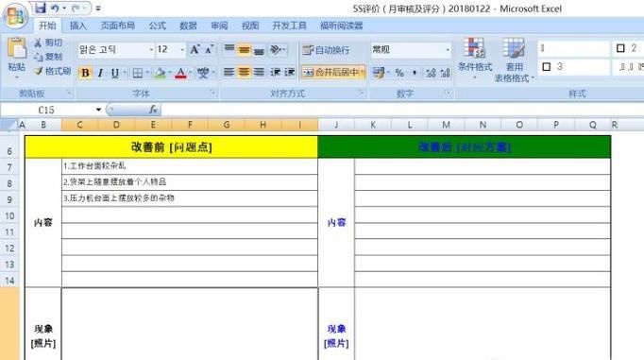The width and height of the screenshot is (644, 360).
Task: Switch to the 页面布局 (Page Layout) tab
Action: [117, 26]
